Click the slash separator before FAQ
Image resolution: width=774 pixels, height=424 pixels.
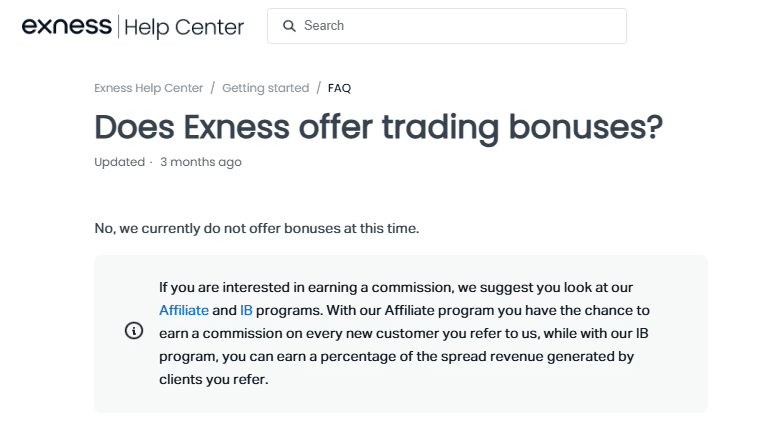coord(319,88)
